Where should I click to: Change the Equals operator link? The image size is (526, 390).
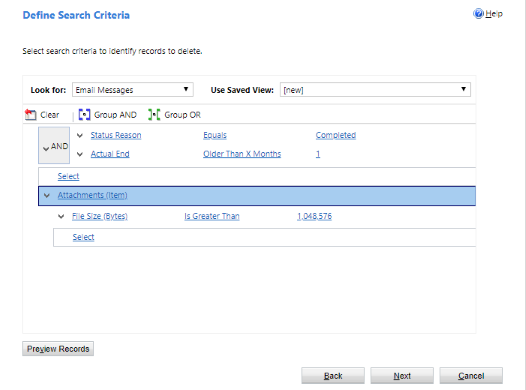(x=215, y=135)
